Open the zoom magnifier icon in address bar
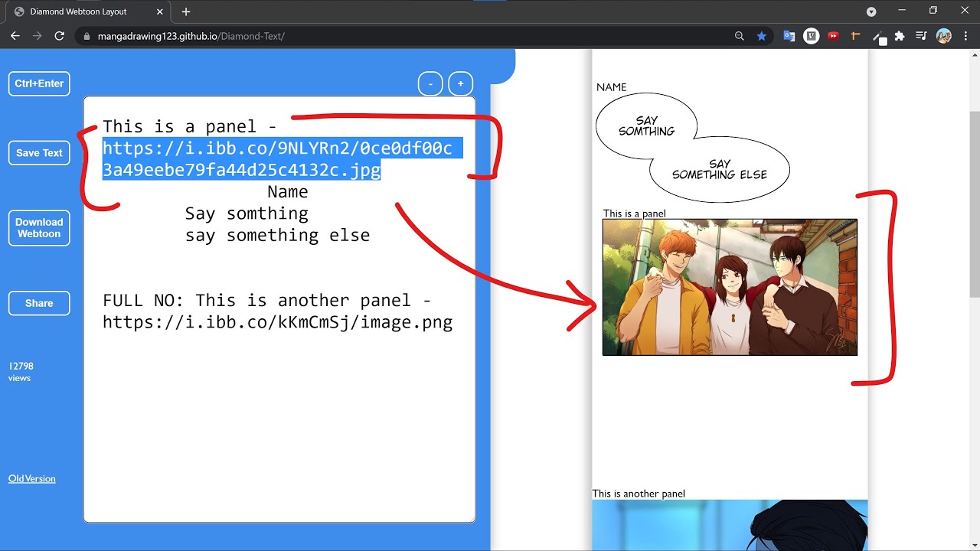The image size is (980, 551). [x=739, y=36]
